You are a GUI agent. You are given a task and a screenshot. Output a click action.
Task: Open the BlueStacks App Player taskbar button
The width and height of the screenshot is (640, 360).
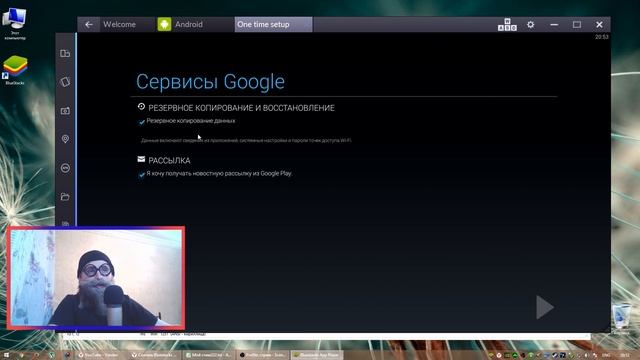point(317,355)
